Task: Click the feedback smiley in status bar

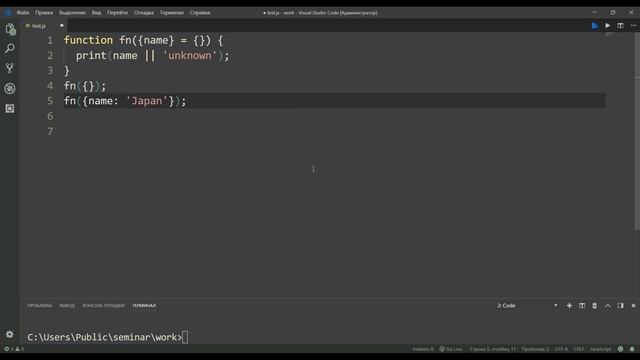Action: click(x=620, y=349)
